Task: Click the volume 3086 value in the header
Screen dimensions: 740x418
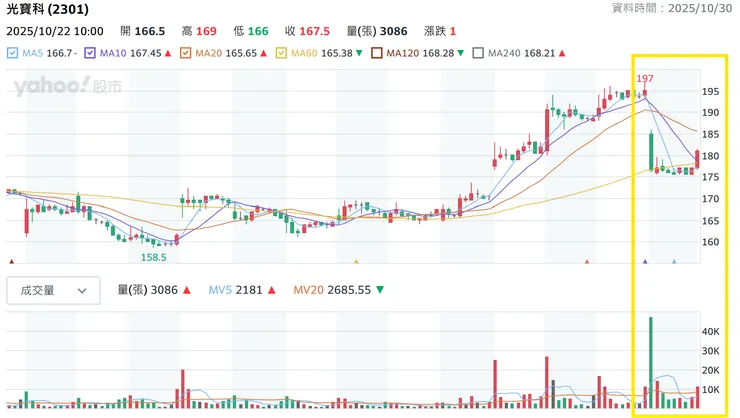Action: [x=394, y=32]
